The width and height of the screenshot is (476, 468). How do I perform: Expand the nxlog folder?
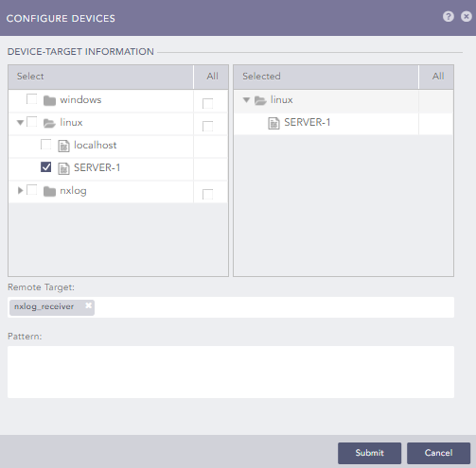click(x=21, y=190)
